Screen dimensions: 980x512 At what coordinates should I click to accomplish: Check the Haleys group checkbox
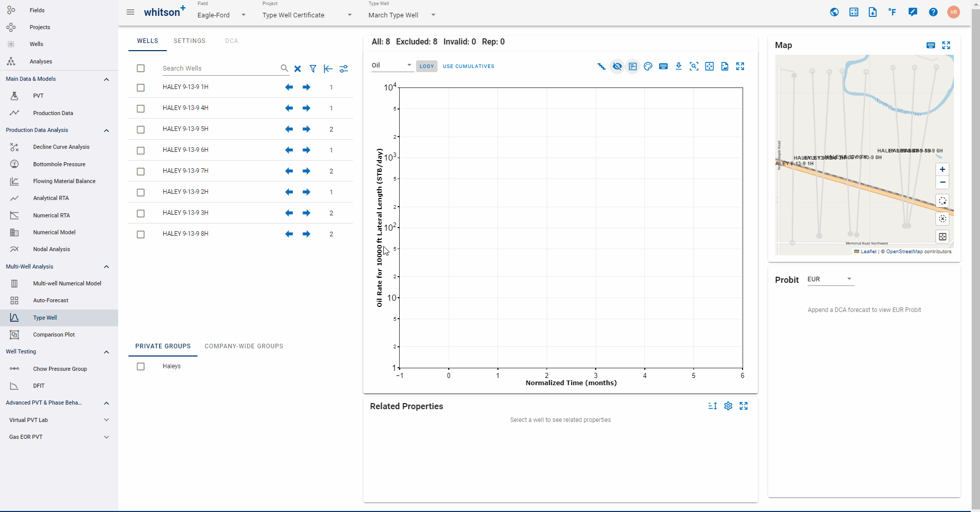[x=141, y=367]
